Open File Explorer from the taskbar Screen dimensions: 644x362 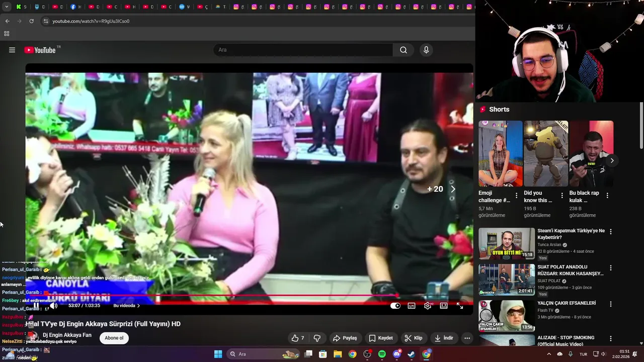pyautogui.click(x=338, y=354)
